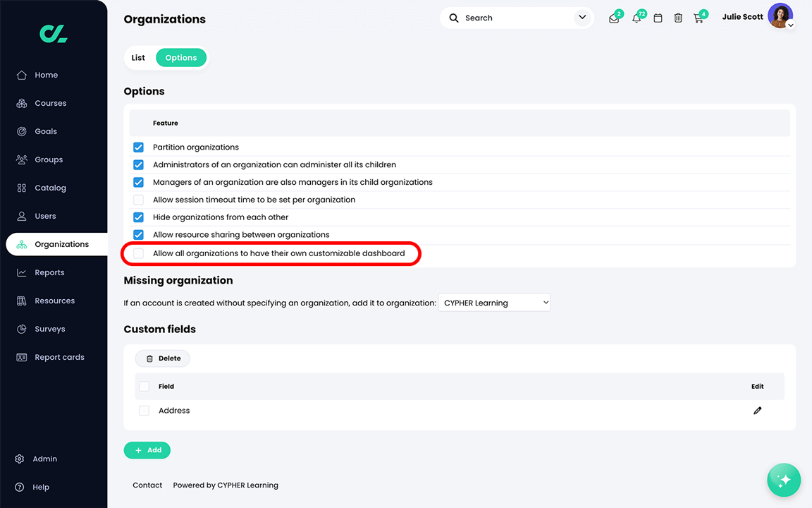Screen dimensions: 812x508
Task: Open the Contact link in the footer
Action: click(147, 485)
